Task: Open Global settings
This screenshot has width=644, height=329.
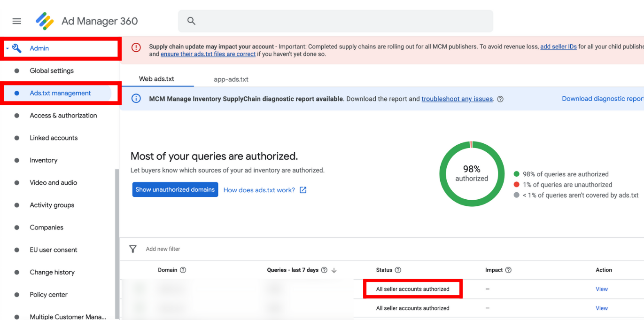Action: 52,71
